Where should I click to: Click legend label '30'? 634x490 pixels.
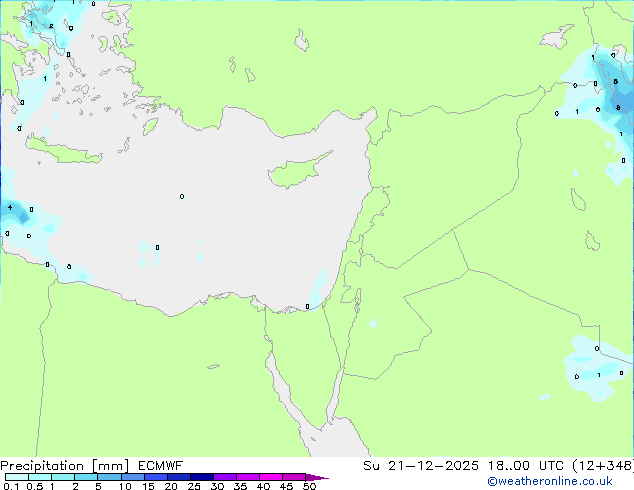click(217, 486)
